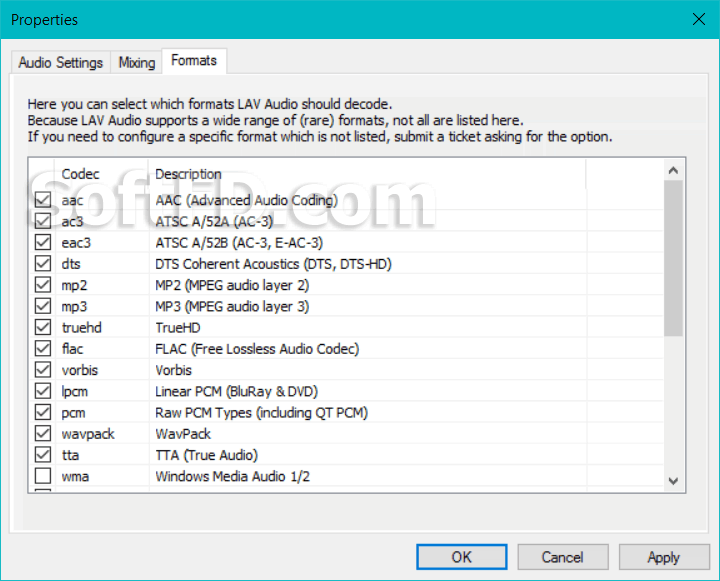Toggle the eac3 codec checkbox
This screenshot has height=581, width=720.
(43, 242)
